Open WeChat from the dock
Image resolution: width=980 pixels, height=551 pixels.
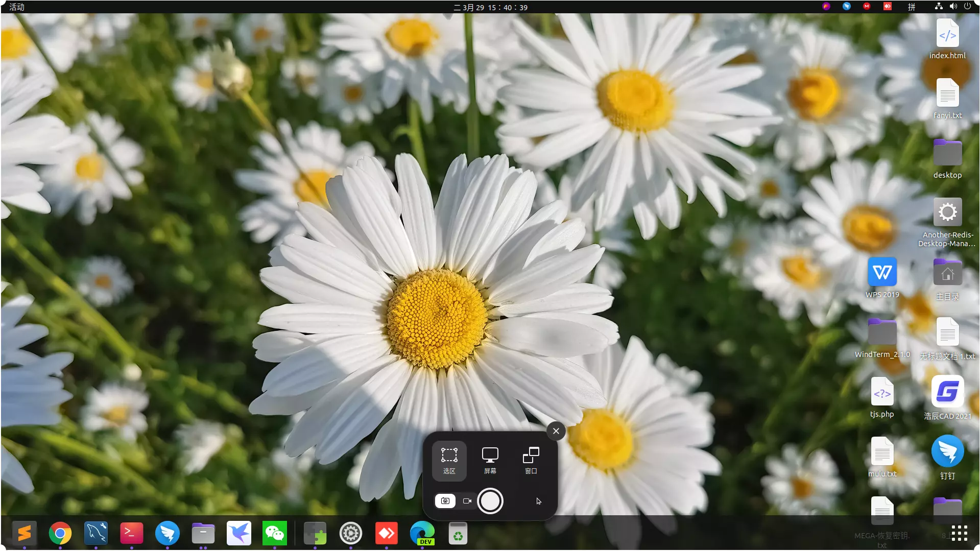[275, 534]
